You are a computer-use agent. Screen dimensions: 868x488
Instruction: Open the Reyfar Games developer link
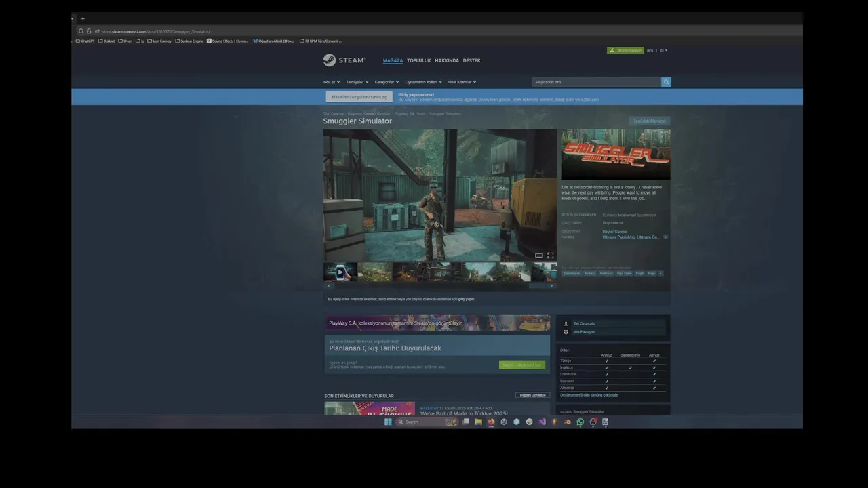[x=614, y=232]
